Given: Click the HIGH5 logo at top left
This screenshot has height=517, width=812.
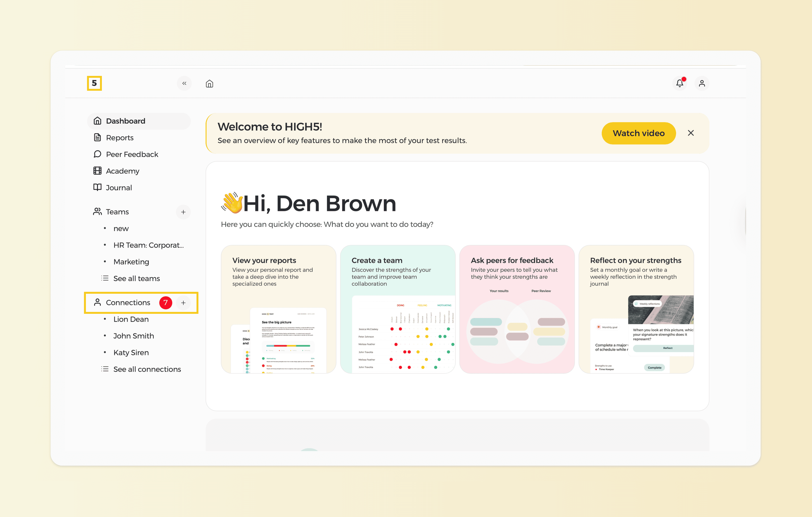Looking at the screenshot, I should [x=94, y=83].
